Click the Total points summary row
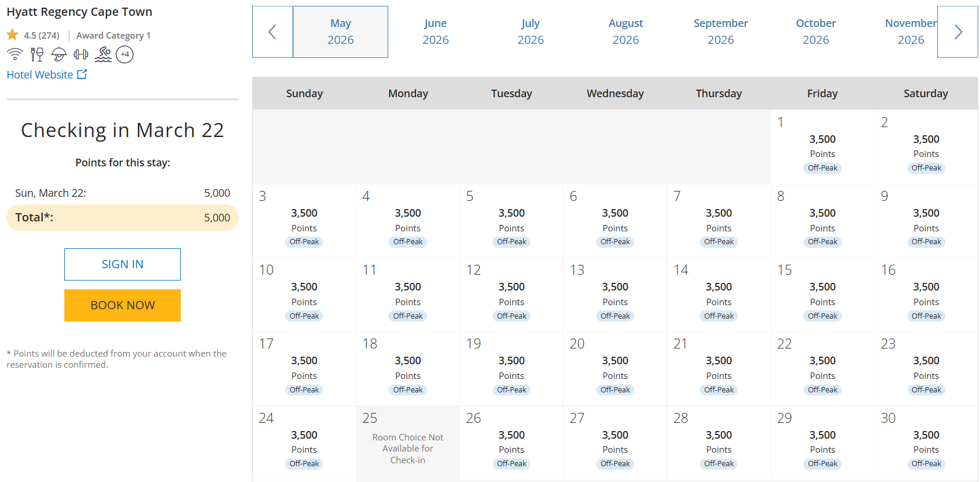Screen dimensions: 980x482 pyautogui.click(x=122, y=217)
